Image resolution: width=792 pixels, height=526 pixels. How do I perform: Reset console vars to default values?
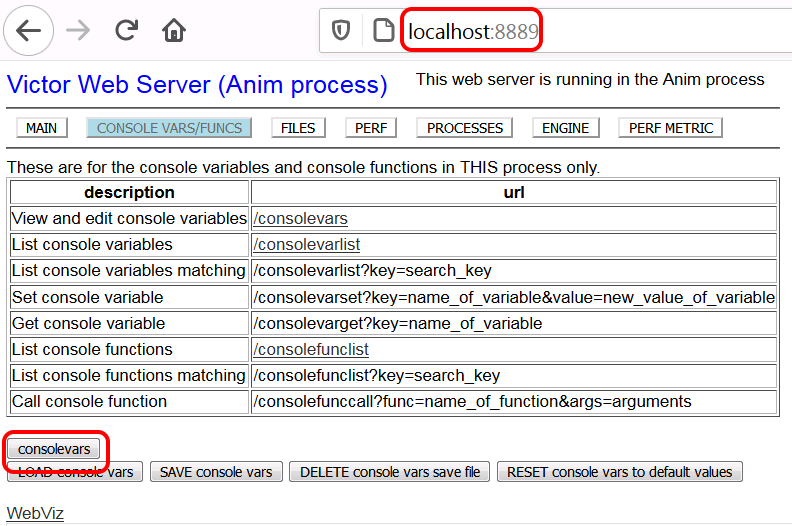[x=620, y=472]
